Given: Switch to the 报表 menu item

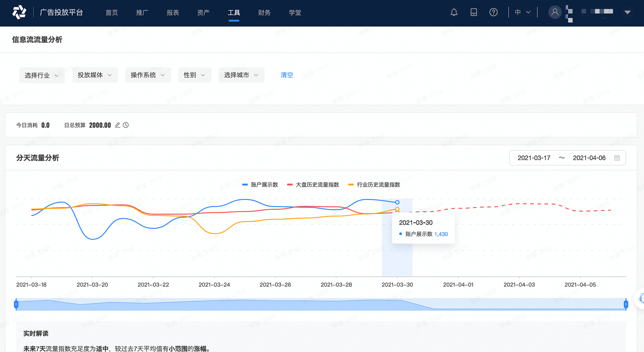Looking at the screenshot, I should tap(173, 12).
